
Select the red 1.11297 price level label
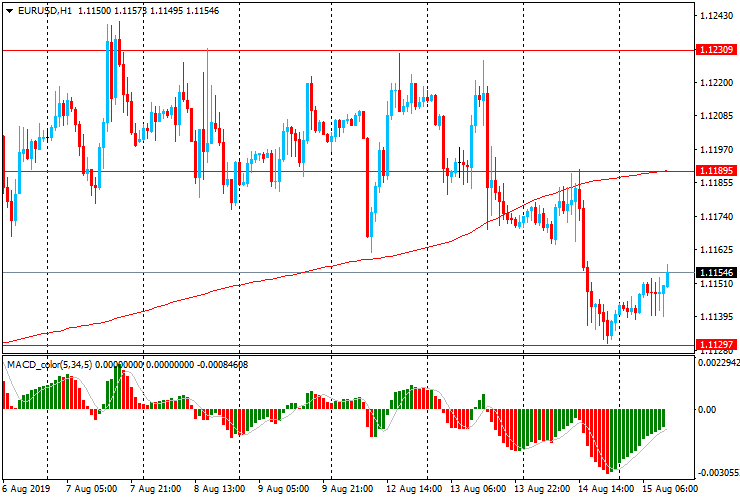pos(716,345)
